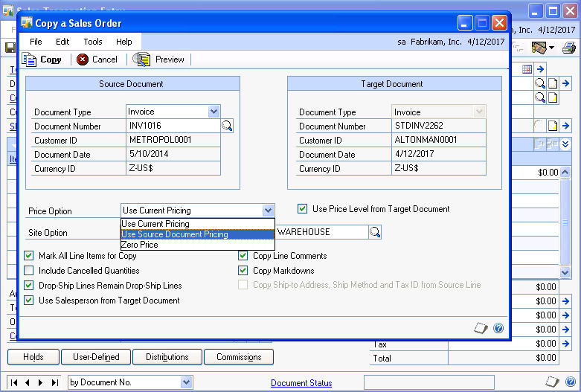
Task: Enable Include Cancelled Quantities checkbox
Action: [x=29, y=271]
